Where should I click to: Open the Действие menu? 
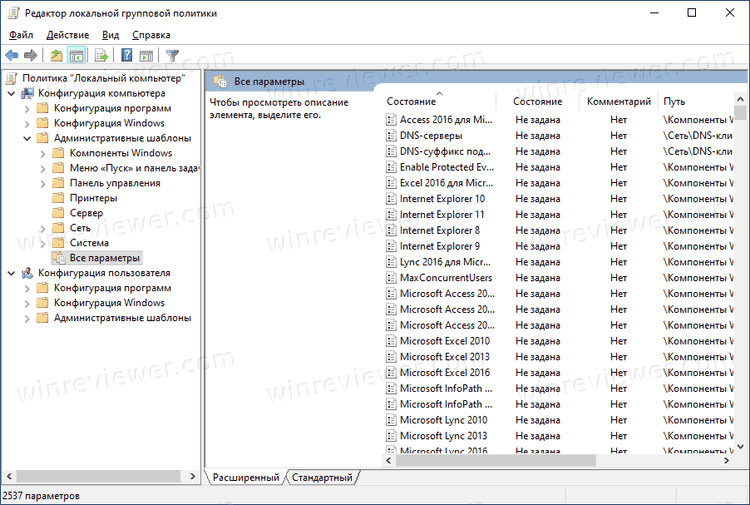[x=67, y=35]
